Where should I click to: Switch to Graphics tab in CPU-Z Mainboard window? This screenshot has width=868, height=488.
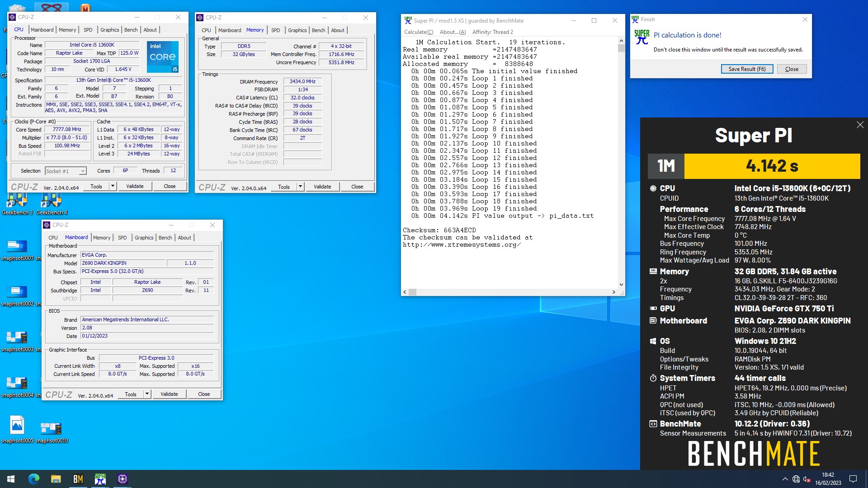[144, 238]
